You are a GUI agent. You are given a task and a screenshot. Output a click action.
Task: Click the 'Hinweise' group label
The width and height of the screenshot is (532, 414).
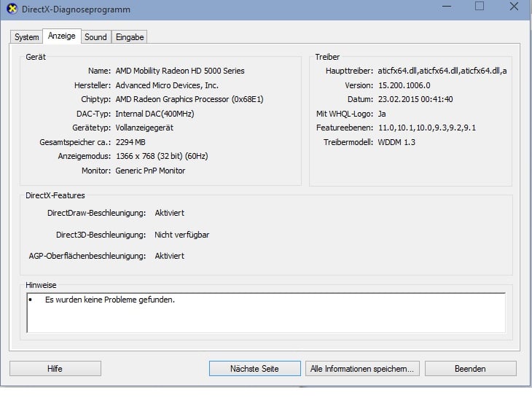(x=41, y=285)
